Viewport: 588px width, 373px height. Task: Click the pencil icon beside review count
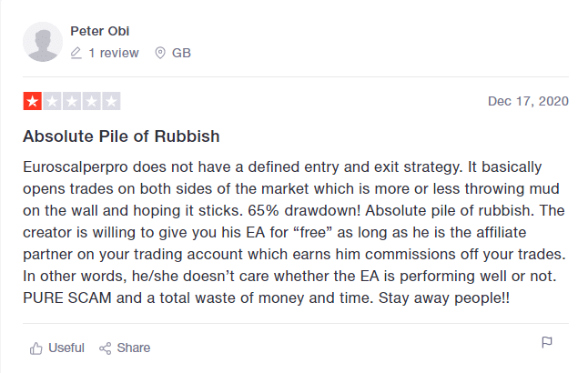[x=76, y=53]
